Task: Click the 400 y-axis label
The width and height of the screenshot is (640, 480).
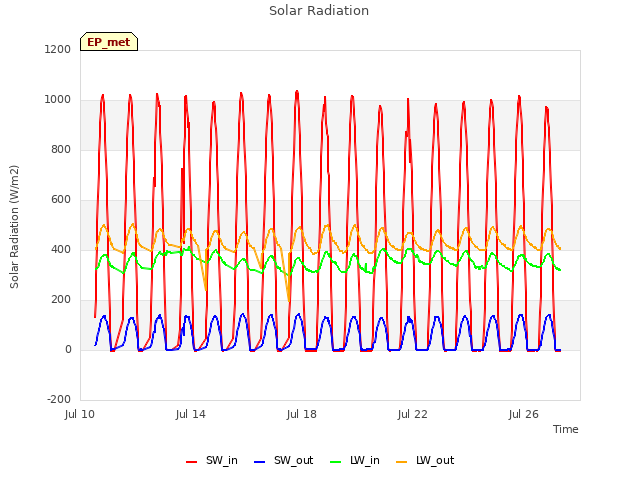Action: tap(61, 249)
